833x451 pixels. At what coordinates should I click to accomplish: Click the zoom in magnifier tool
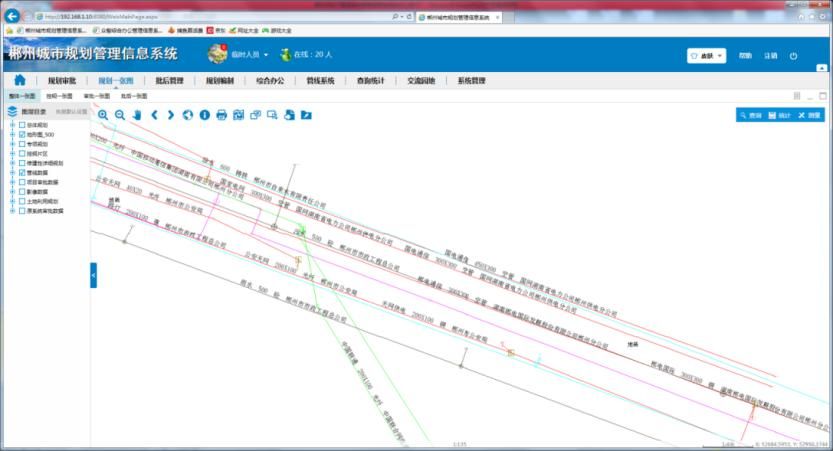click(x=103, y=115)
